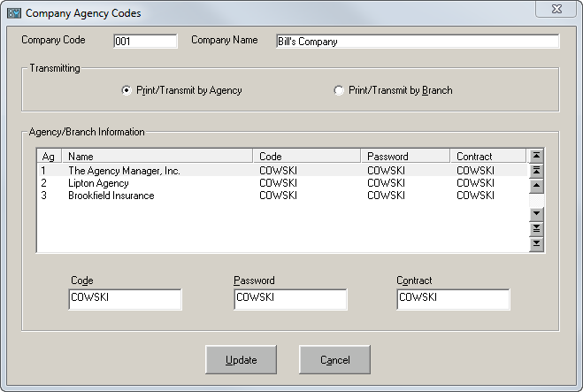This screenshot has width=583, height=392.
Task: Click the single line scroll-down arrow
Action: 535,215
